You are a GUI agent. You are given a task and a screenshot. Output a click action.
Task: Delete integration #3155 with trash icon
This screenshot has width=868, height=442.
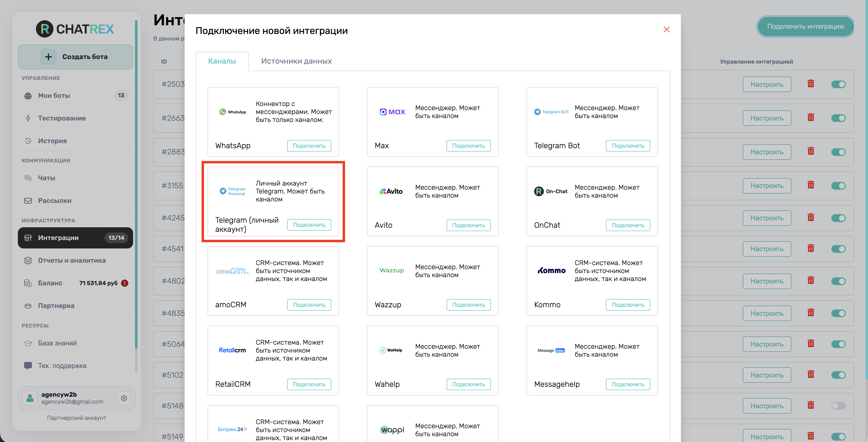pyautogui.click(x=811, y=185)
